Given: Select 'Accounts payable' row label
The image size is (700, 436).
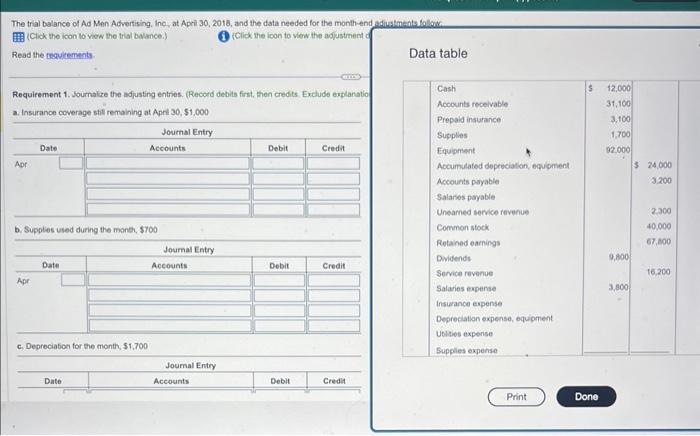Looking at the screenshot, I should [468, 182].
